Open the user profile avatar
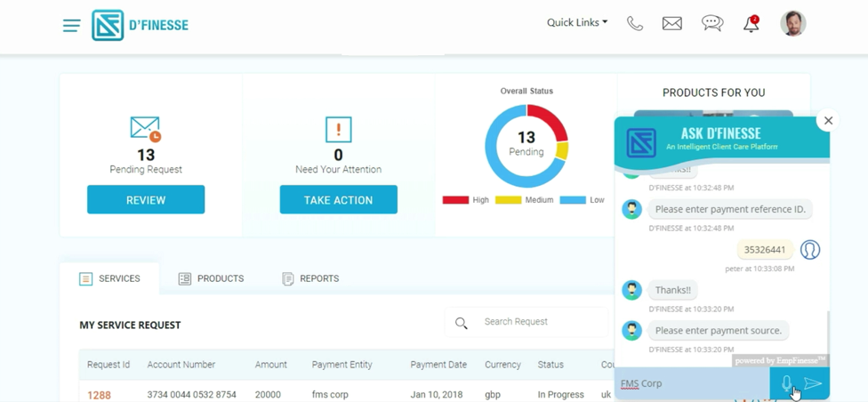 [x=792, y=23]
